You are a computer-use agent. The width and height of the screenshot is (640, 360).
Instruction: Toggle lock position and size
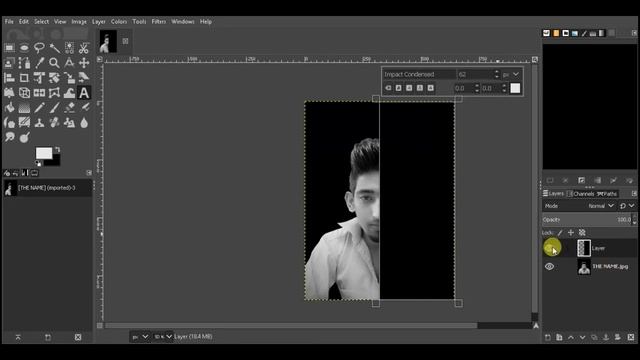(571, 233)
